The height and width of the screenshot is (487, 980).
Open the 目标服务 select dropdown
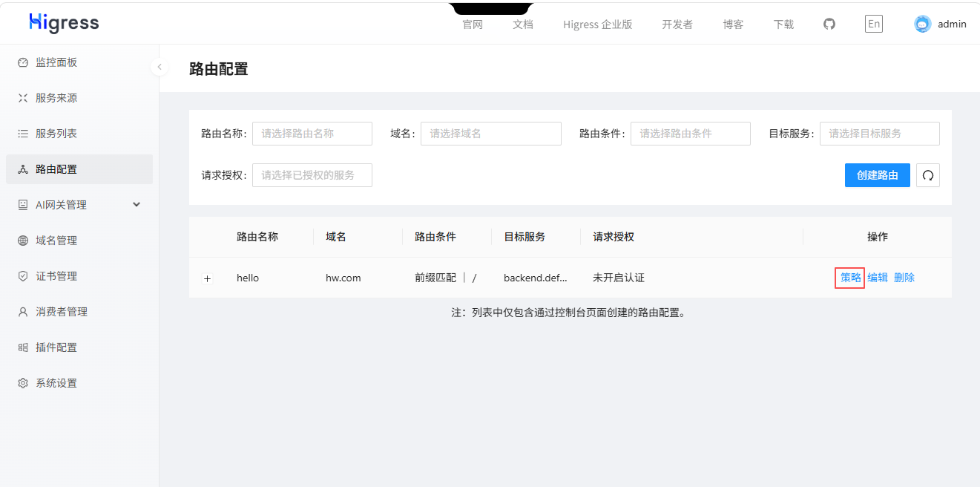(880, 134)
